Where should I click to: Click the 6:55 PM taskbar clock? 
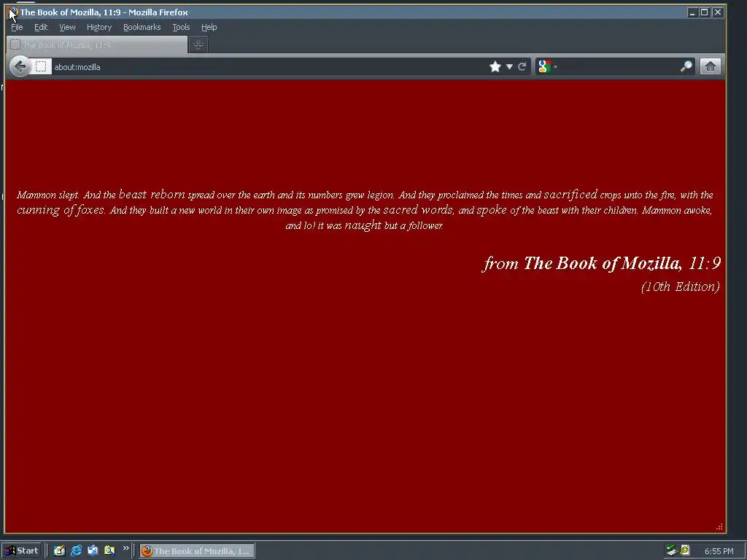coord(719,551)
